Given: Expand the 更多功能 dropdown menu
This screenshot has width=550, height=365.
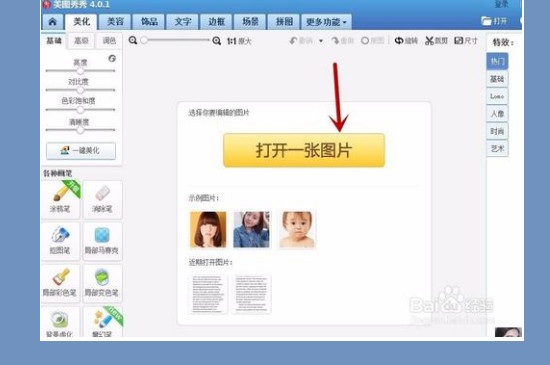Looking at the screenshot, I should point(326,22).
